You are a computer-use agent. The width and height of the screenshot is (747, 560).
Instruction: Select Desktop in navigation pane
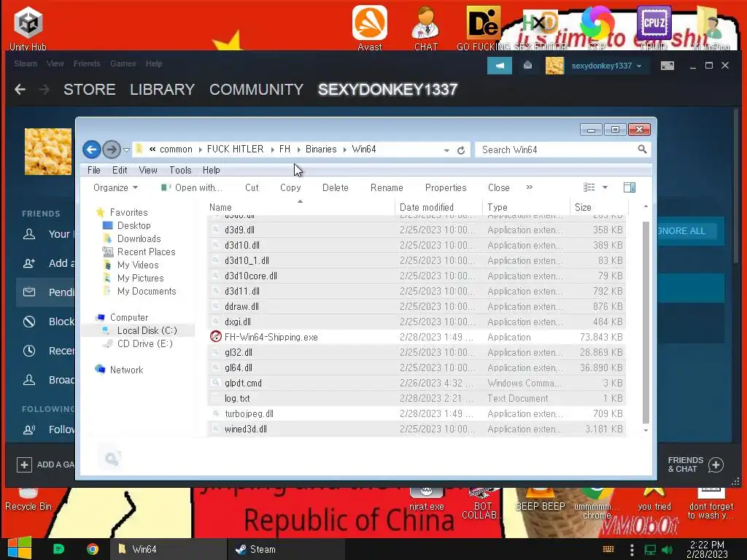pyautogui.click(x=134, y=226)
